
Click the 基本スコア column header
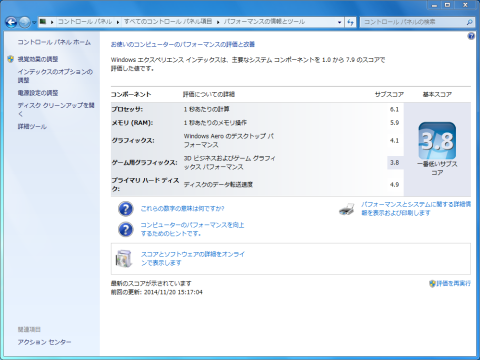[437, 95]
